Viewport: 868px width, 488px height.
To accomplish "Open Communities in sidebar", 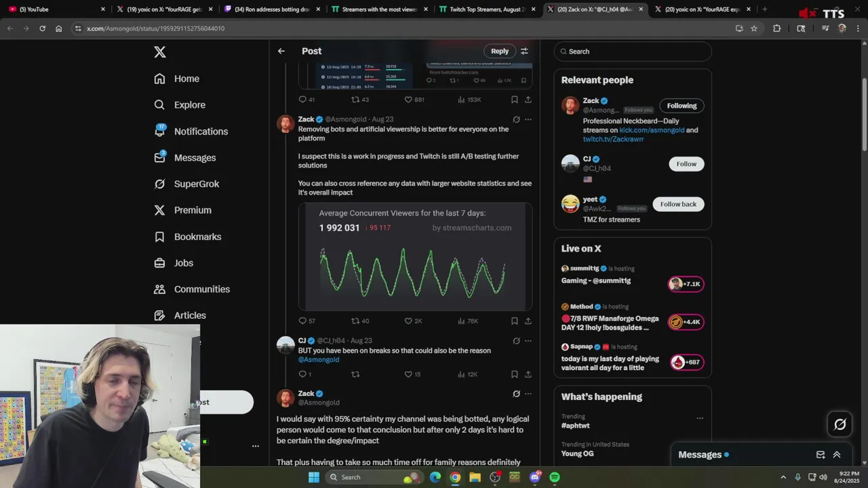I will coord(192,289).
